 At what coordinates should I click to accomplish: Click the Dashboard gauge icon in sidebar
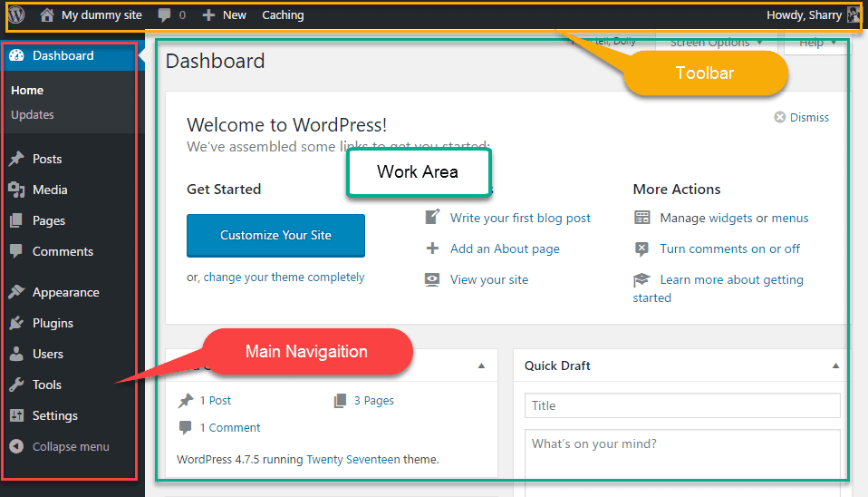tap(16, 55)
